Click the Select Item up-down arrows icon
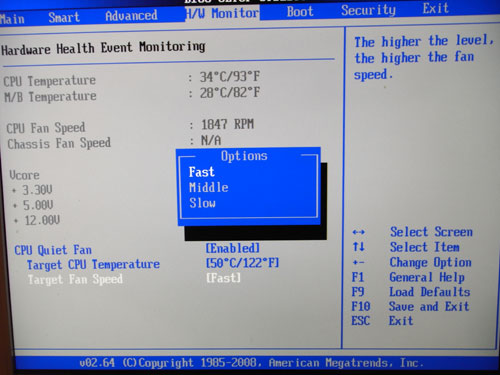The width and height of the screenshot is (500, 375). pos(358,247)
